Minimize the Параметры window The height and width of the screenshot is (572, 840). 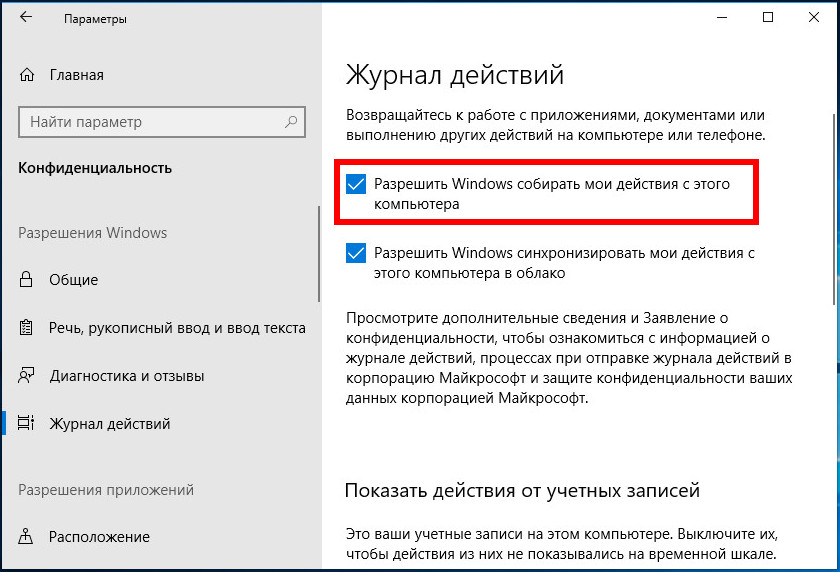(x=722, y=17)
